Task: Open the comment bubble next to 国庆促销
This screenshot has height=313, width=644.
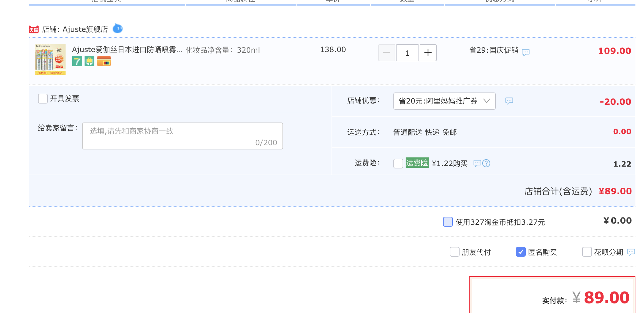Action: click(x=526, y=52)
